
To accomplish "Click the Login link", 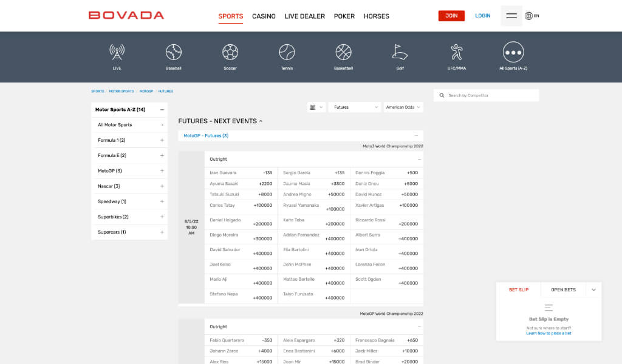I will [483, 16].
